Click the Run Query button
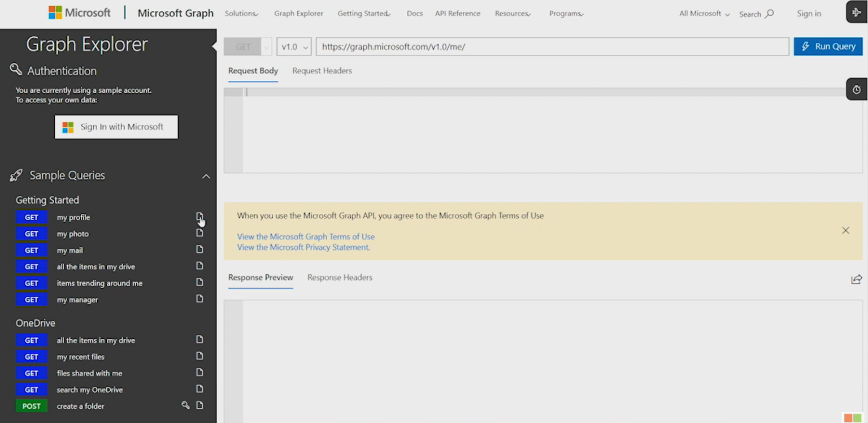The height and width of the screenshot is (423, 868). (828, 46)
